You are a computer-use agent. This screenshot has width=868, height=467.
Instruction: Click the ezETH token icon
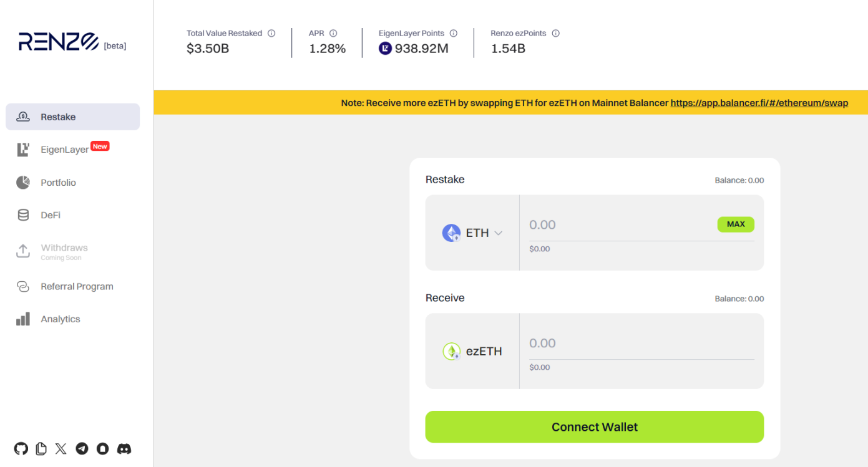pos(451,352)
